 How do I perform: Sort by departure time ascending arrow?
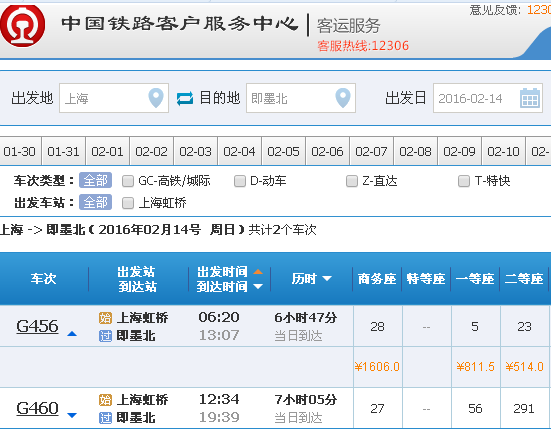coord(258,272)
